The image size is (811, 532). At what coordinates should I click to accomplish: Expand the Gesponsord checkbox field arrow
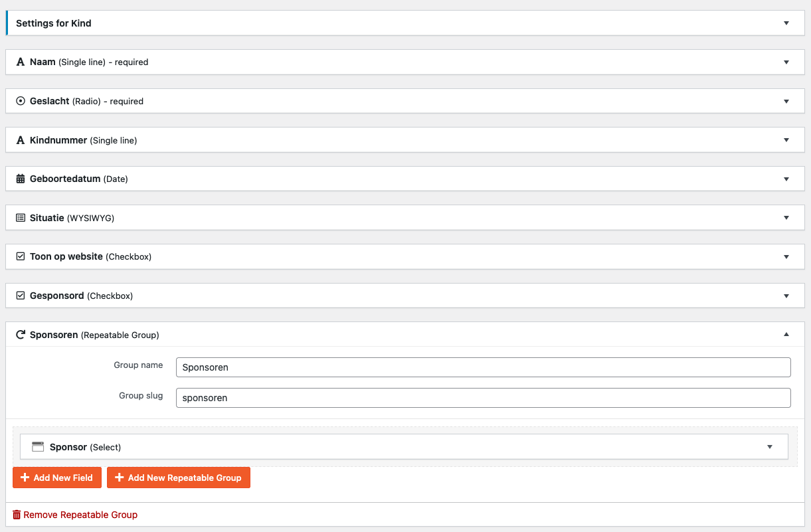point(786,296)
